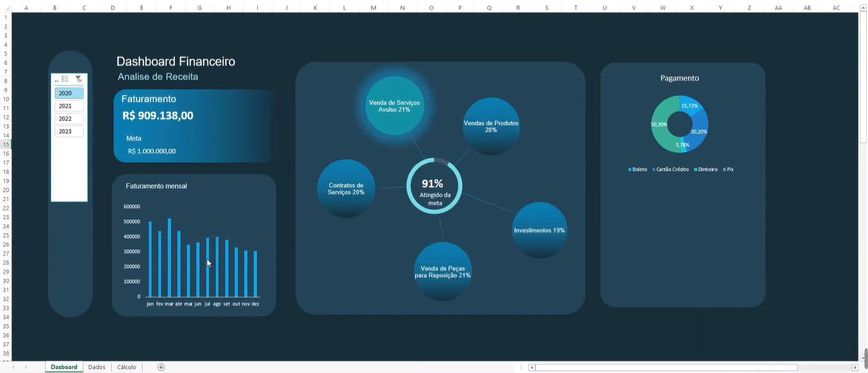The height and width of the screenshot is (373, 868).
Task: Switch to the Dados sheet tab
Action: click(x=96, y=367)
